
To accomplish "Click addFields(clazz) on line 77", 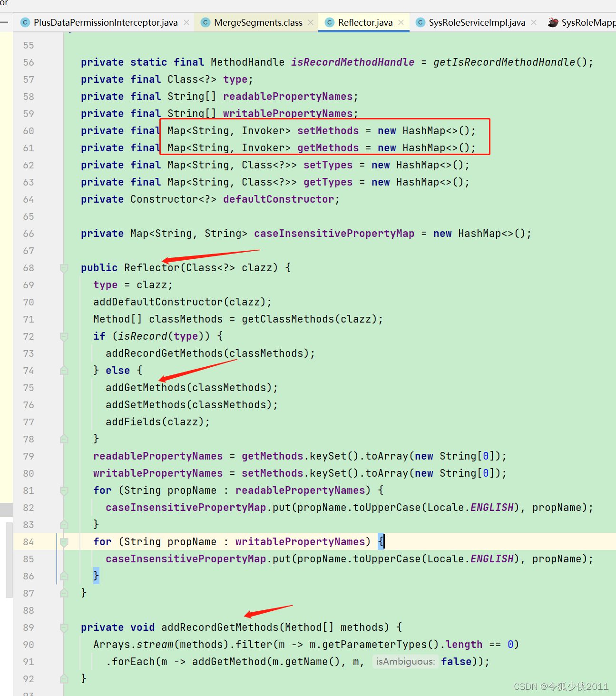I will (x=155, y=422).
